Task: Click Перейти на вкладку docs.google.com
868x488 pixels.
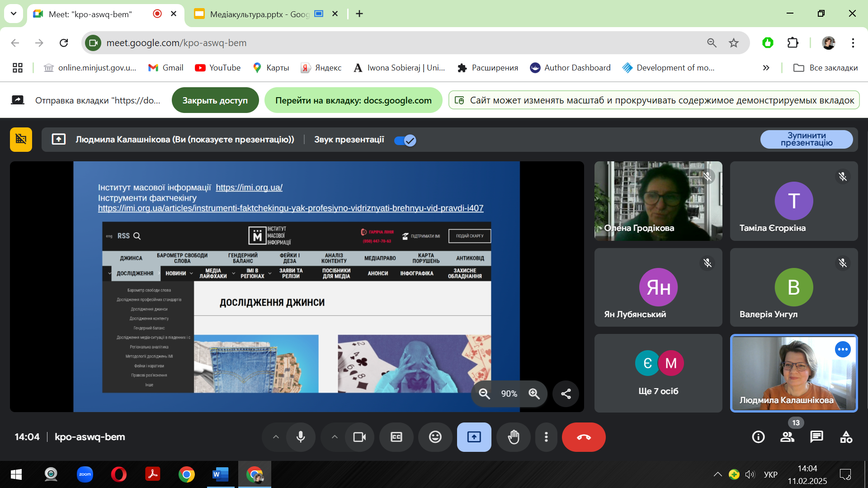Action: click(x=353, y=100)
